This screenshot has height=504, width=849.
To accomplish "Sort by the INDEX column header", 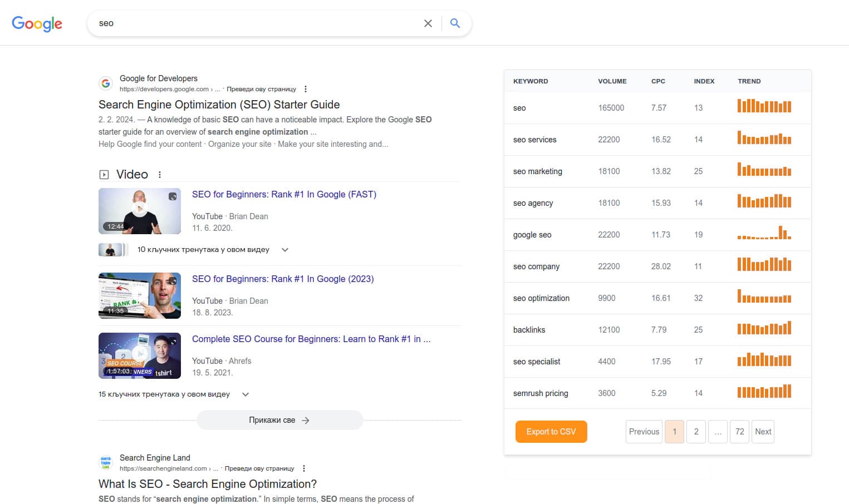I will click(704, 81).
